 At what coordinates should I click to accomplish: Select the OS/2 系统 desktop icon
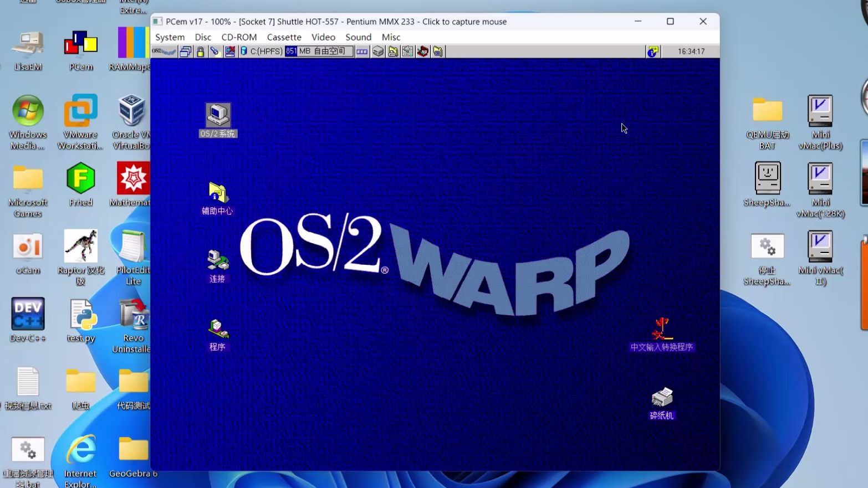pyautogui.click(x=218, y=120)
